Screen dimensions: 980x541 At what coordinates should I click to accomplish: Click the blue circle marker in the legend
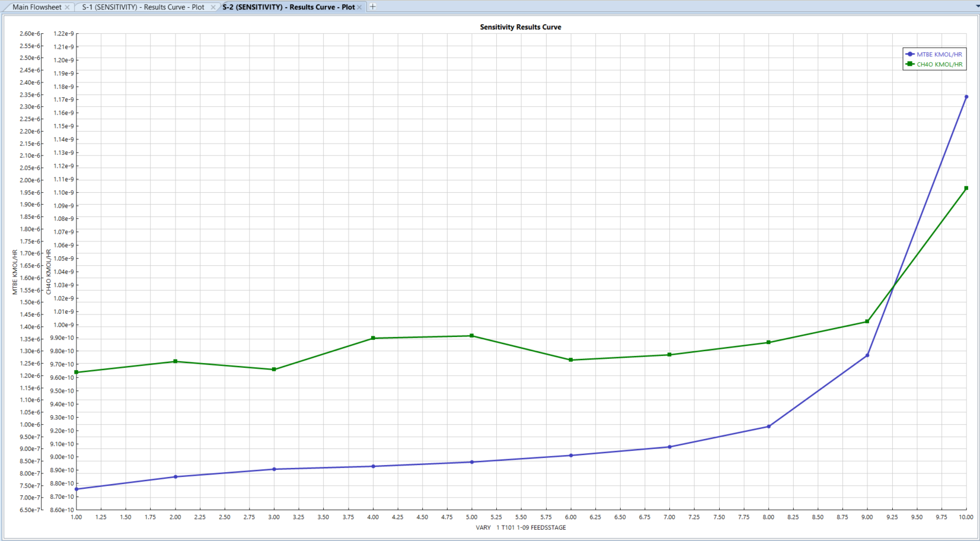(910, 54)
